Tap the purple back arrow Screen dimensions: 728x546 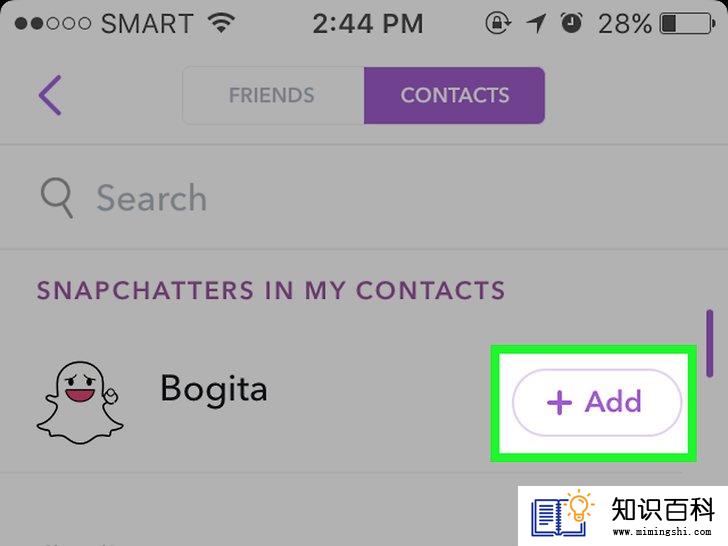click(x=50, y=95)
